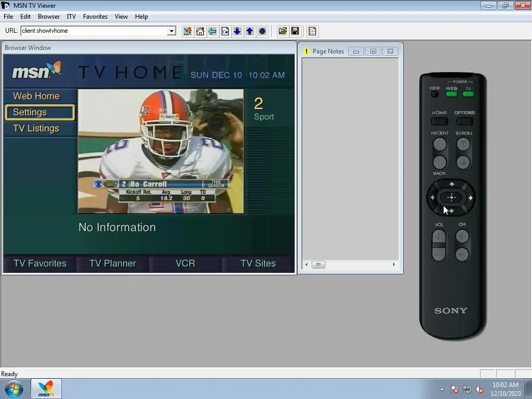The height and width of the screenshot is (399, 532).
Task: Open the Edit menu
Action: (25, 16)
